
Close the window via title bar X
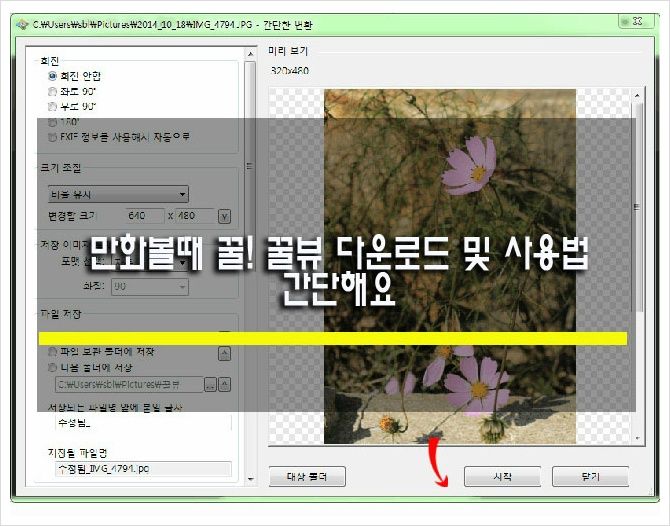pos(636,21)
